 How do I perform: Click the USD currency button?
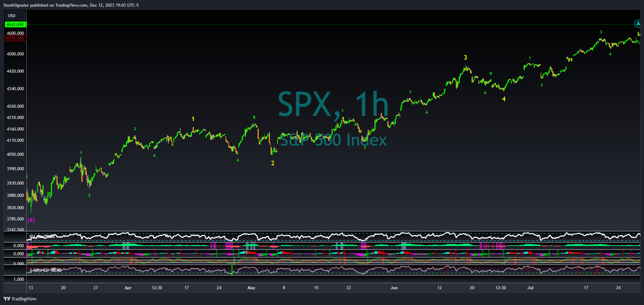coord(15,16)
